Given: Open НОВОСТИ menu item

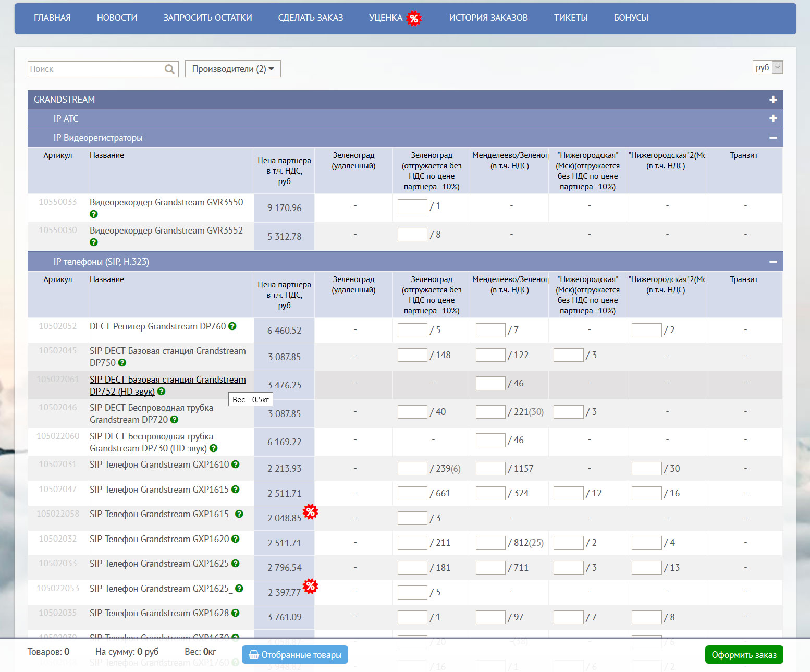Looking at the screenshot, I should pyautogui.click(x=117, y=18).
